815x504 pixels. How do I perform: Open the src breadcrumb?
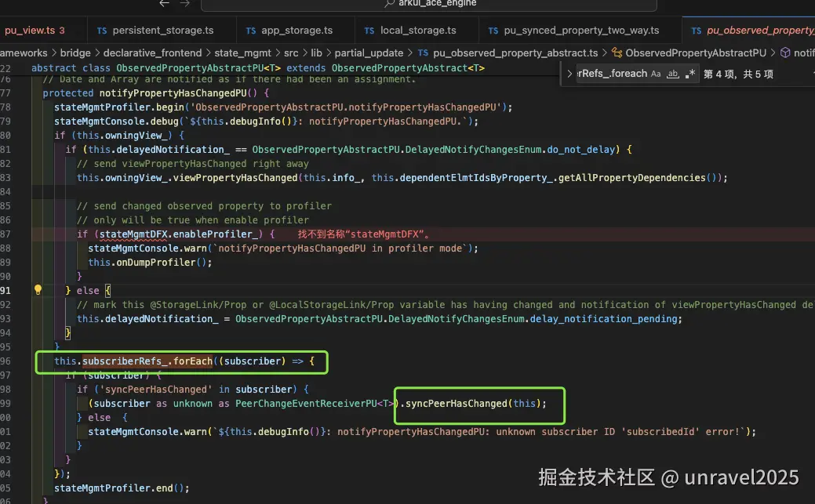(x=291, y=53)
